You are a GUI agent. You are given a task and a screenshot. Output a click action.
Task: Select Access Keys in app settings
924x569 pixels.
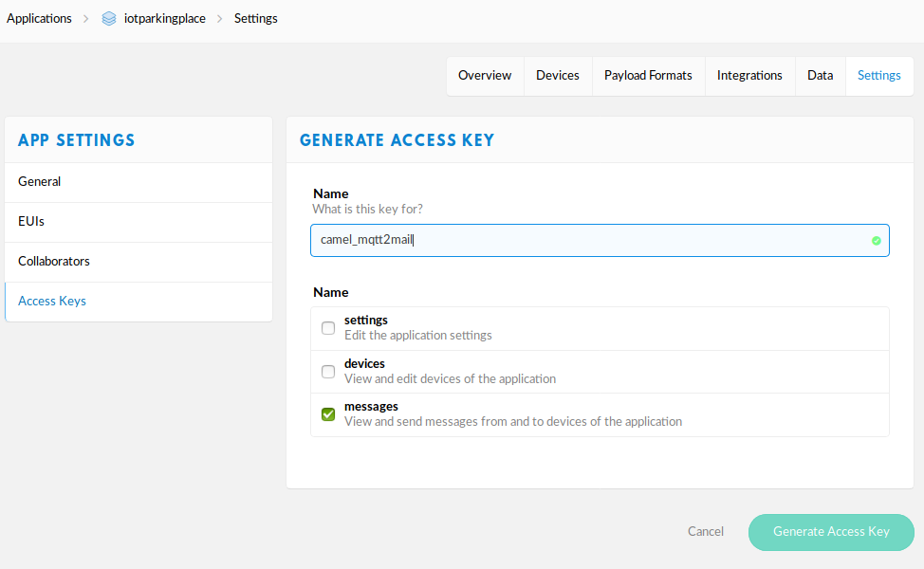pyautogui.click(x=139, y=302)
